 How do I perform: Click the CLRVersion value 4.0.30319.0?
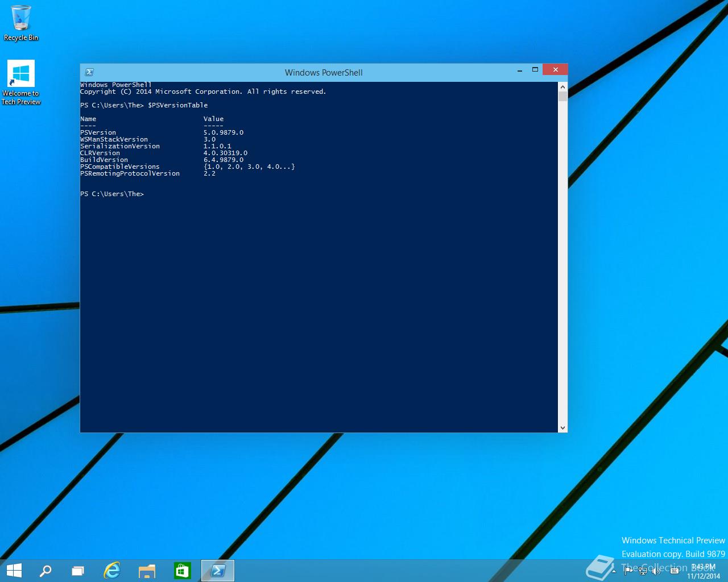(225, 153)
